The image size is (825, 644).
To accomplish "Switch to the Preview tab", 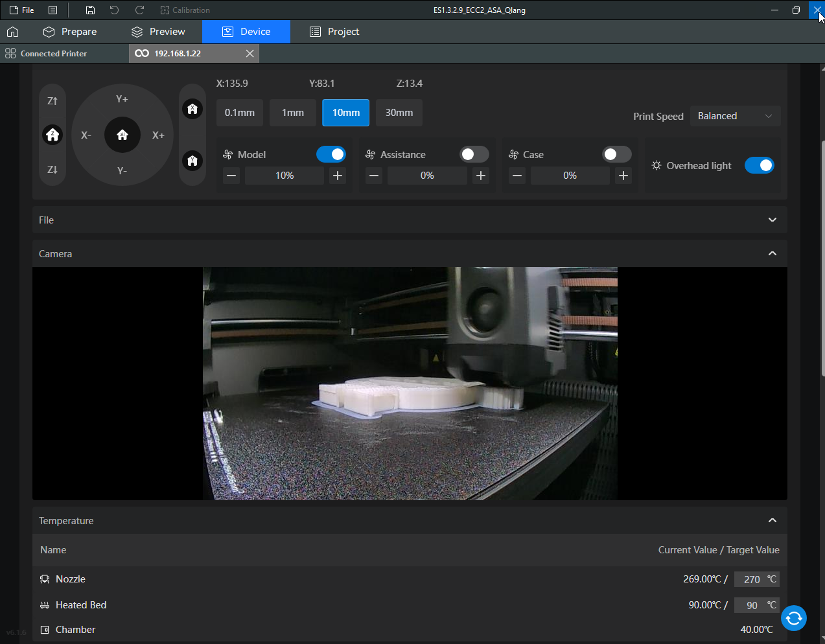I will [158, 32].
